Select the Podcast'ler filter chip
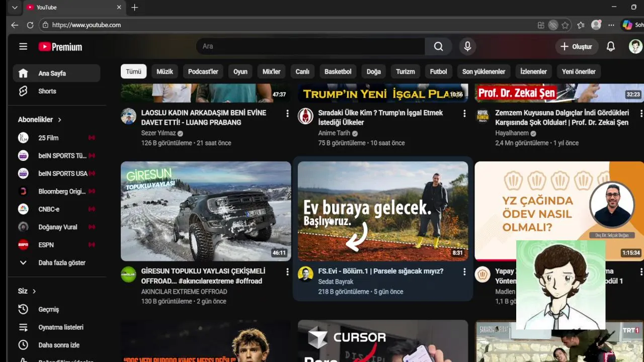This screenshot has width=644, height=362. point(203,71)
